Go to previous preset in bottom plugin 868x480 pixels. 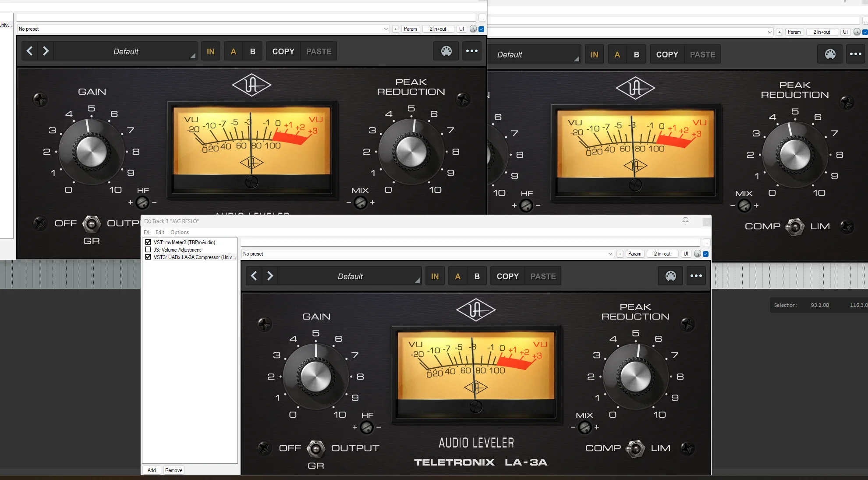click(254, 276)
